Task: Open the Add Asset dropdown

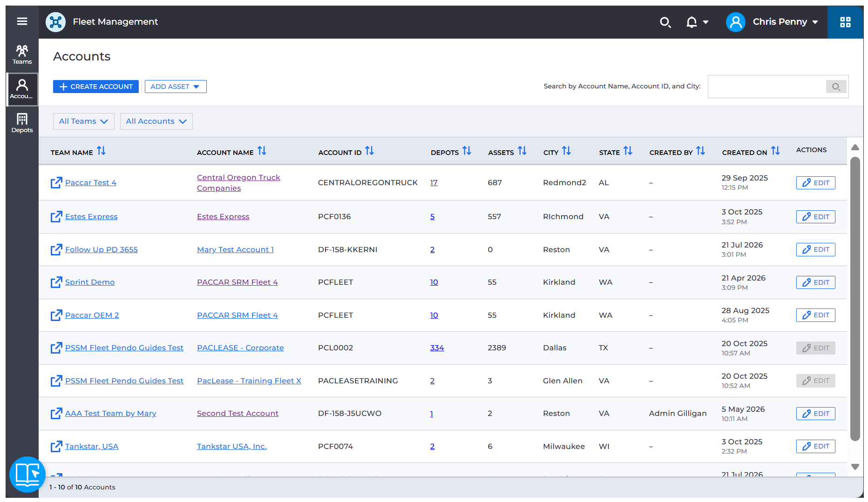Action: tap(176, 87)
